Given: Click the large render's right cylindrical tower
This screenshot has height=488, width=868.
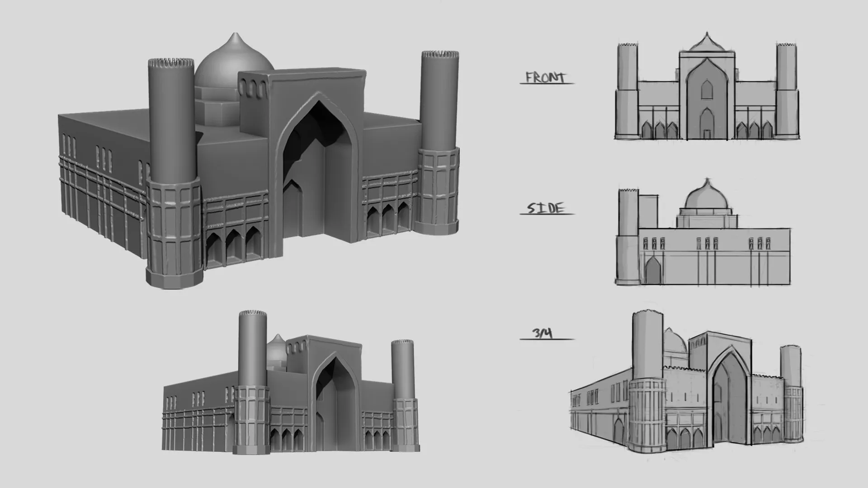Looking at the screenshot, I should coord(439,99).
